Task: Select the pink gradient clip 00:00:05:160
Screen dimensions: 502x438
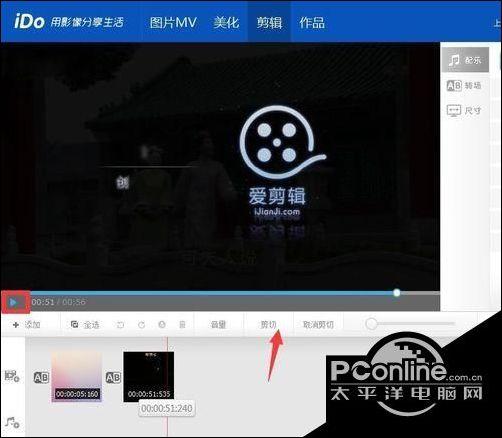Action: (x=77, y=377)
